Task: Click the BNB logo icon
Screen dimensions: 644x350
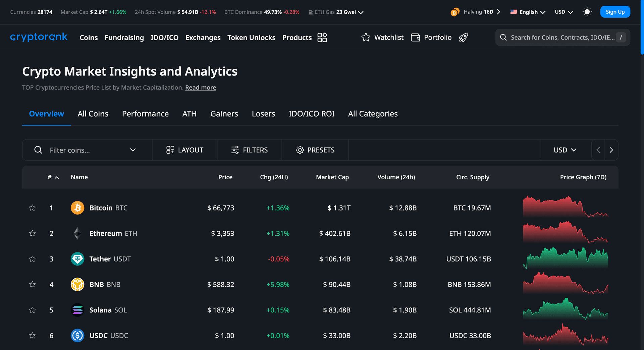Action: [x=77, y=284]
